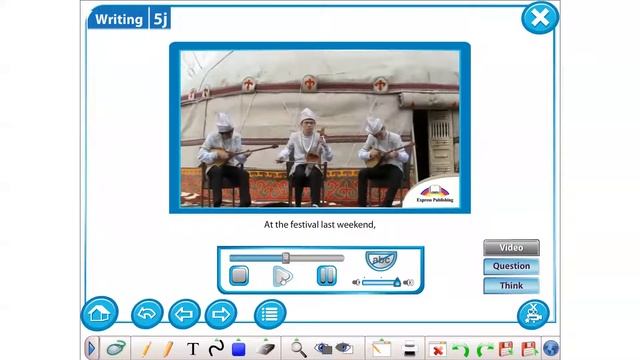Pause the video

coord(327,275)
